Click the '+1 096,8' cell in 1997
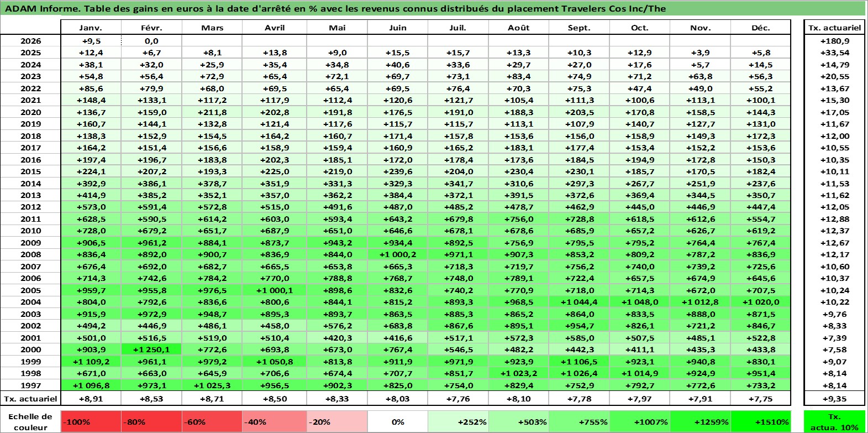This screenshot has height=433, width=868. [91, 385]
